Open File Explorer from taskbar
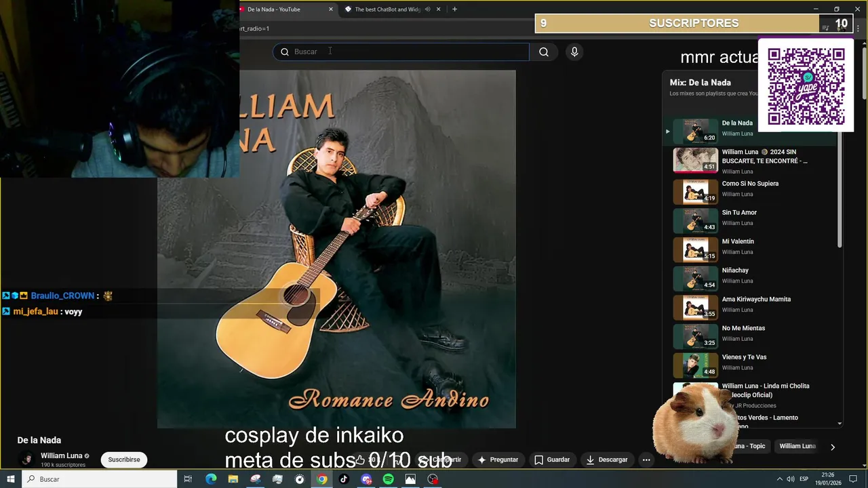Viewport: 868px width, 488px height. 233,479
